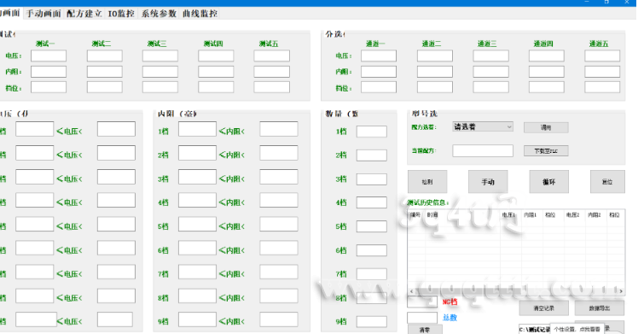The width and height of the screenshot is (644, 334).
Task: Click the 数量 4档 field
Action: pyautogui.click(x=372, y=202)
